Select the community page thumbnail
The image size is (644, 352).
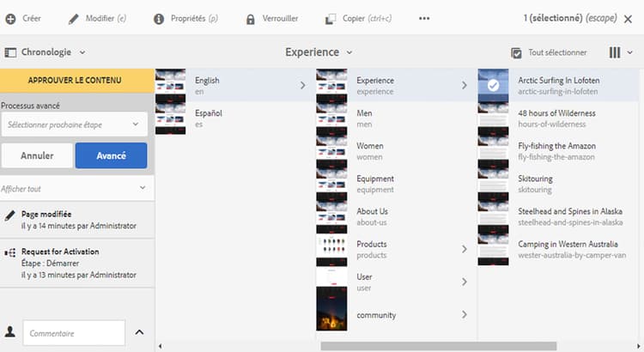pos(331,309)
